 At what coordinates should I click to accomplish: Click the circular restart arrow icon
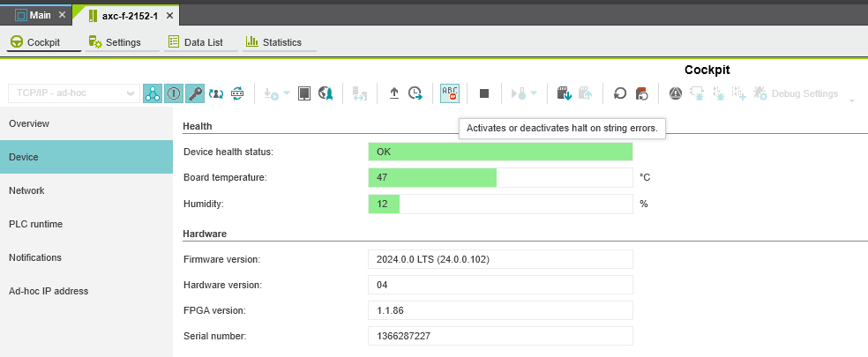click(620, 93)
